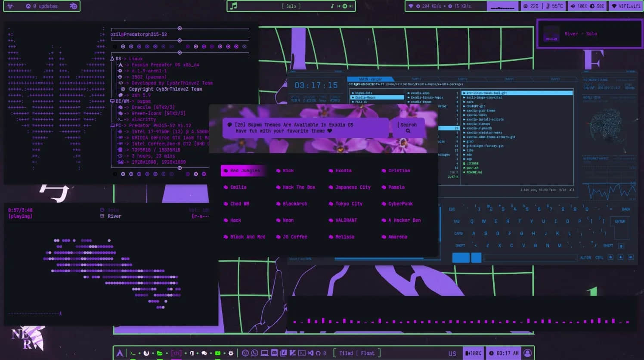The width and height of the screenshot is (644, 360).
Task: Click the ESC key on eDEX keyboard
Action: tap(452, 209)
